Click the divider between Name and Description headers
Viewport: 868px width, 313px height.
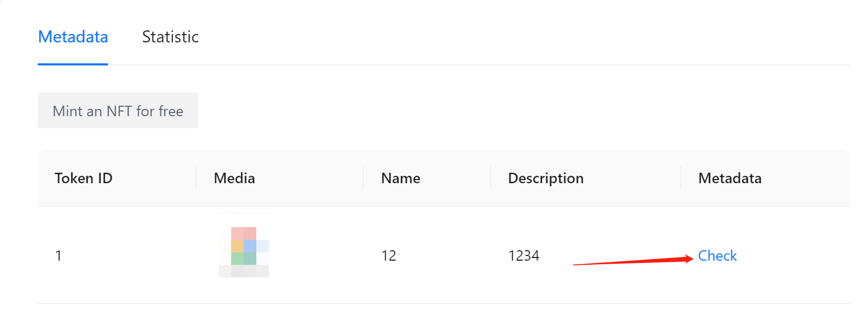pos(491,178)
